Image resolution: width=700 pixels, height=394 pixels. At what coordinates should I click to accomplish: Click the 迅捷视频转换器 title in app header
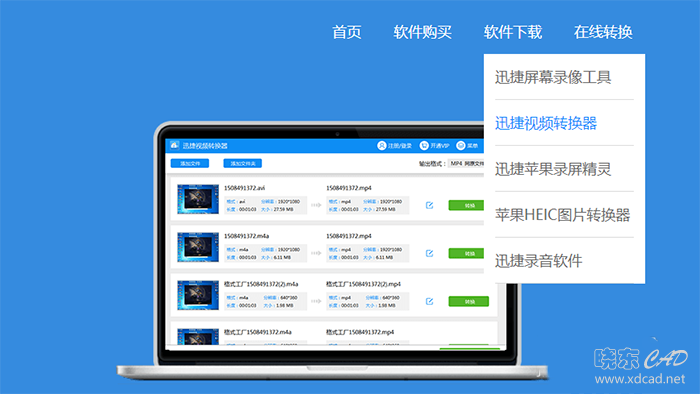tap(205, 146)
